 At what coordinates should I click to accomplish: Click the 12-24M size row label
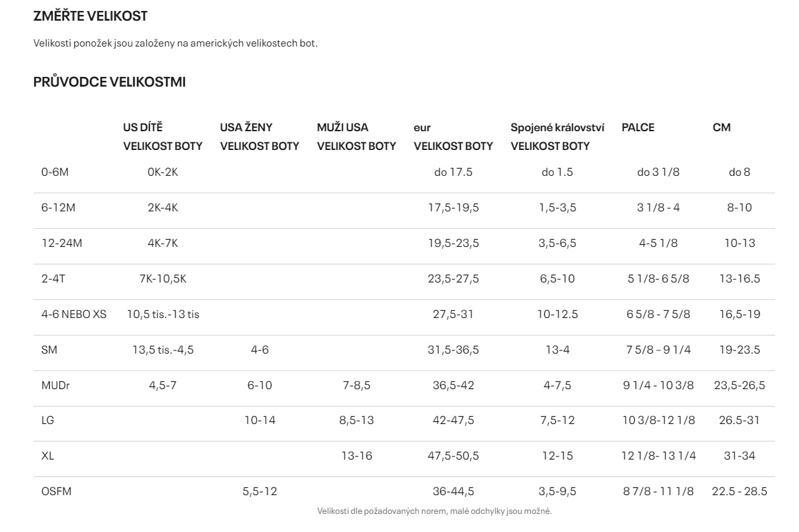[x=61, y=244]
